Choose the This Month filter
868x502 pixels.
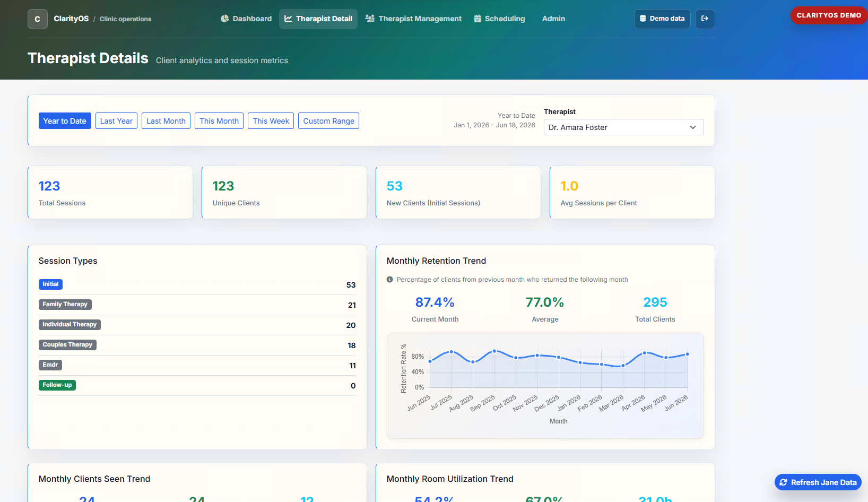[x=219, y=121]
